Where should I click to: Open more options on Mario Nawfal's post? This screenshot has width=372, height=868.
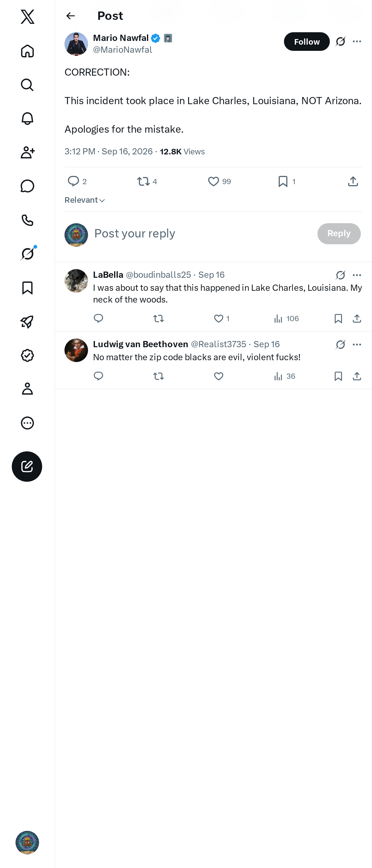[x=357, y=42]
